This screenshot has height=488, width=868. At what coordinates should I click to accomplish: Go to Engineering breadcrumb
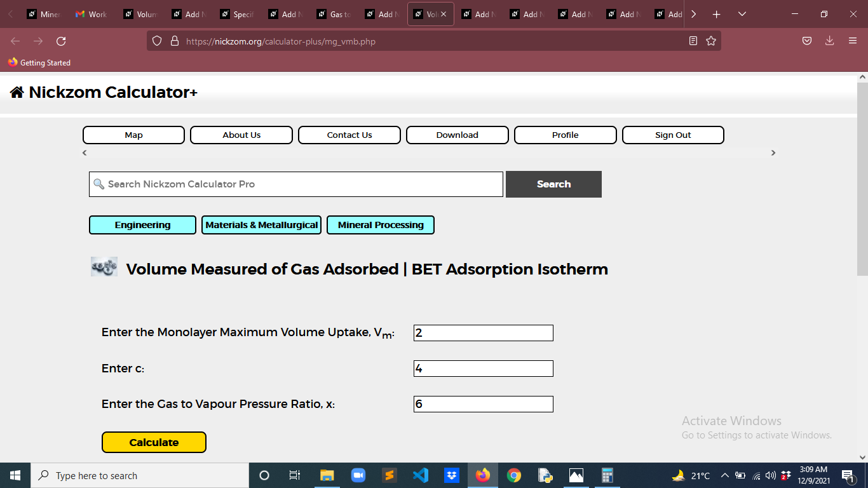[142, 225]
